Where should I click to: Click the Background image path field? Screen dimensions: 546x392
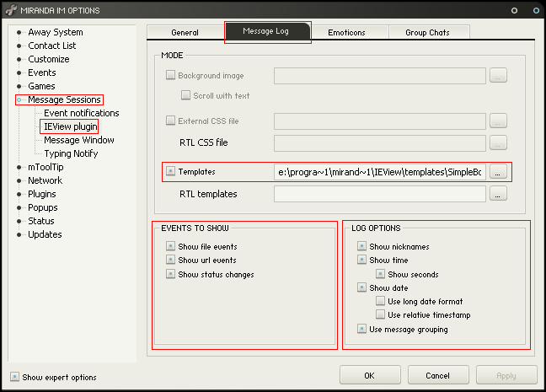(x=380, y=76)
